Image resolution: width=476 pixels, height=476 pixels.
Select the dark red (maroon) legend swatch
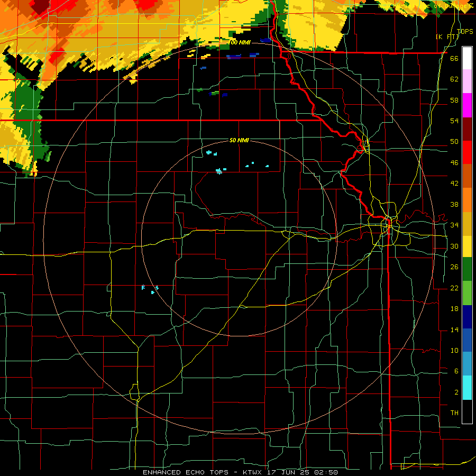(x=467, y=129)
